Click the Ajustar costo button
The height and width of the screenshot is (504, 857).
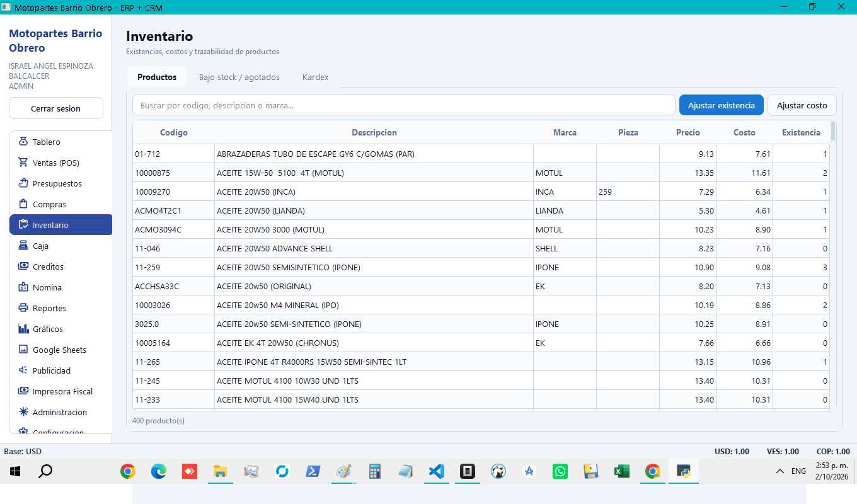tap(802, 105)
